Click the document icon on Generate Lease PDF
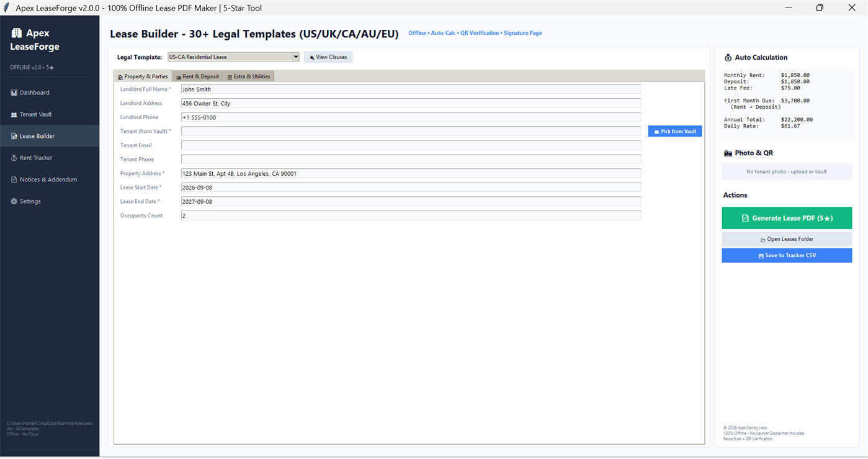868x459 pixels. 745,219
